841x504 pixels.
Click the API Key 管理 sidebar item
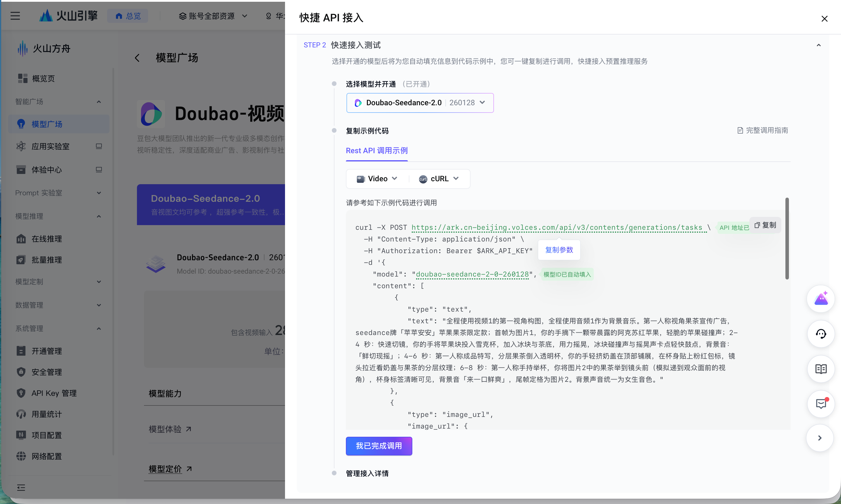(54, 393)
